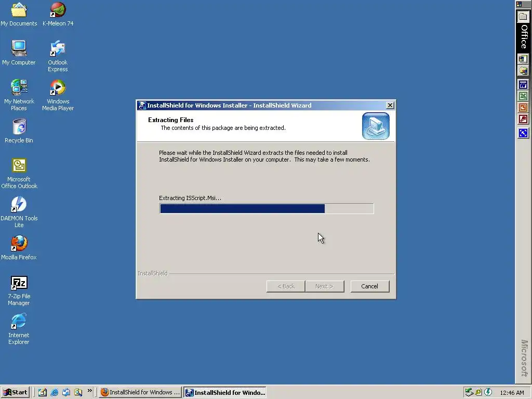The image size is (532, 399).
Task: Select the Microsoft Office Outlook icon
Action: [19, 174]
